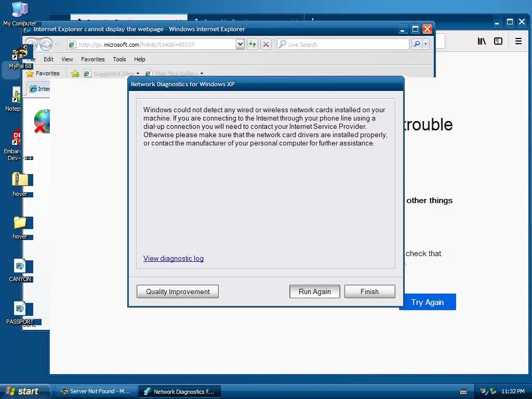532x399 pixels.
Task: Click the Run Again button
Action: (314, 291)
